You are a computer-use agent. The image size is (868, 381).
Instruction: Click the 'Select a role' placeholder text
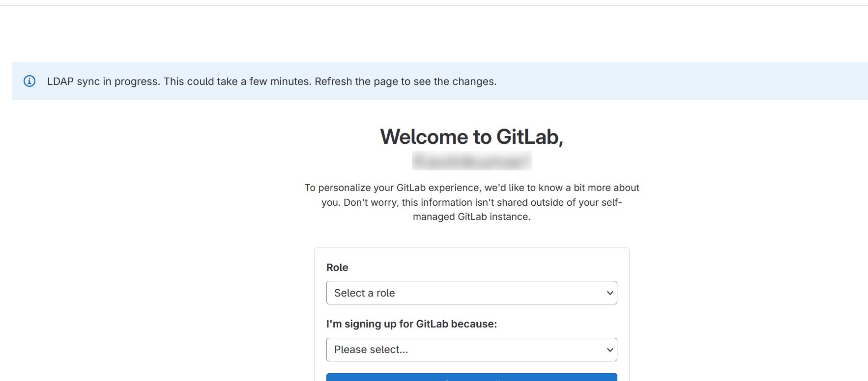pos(364,293)
